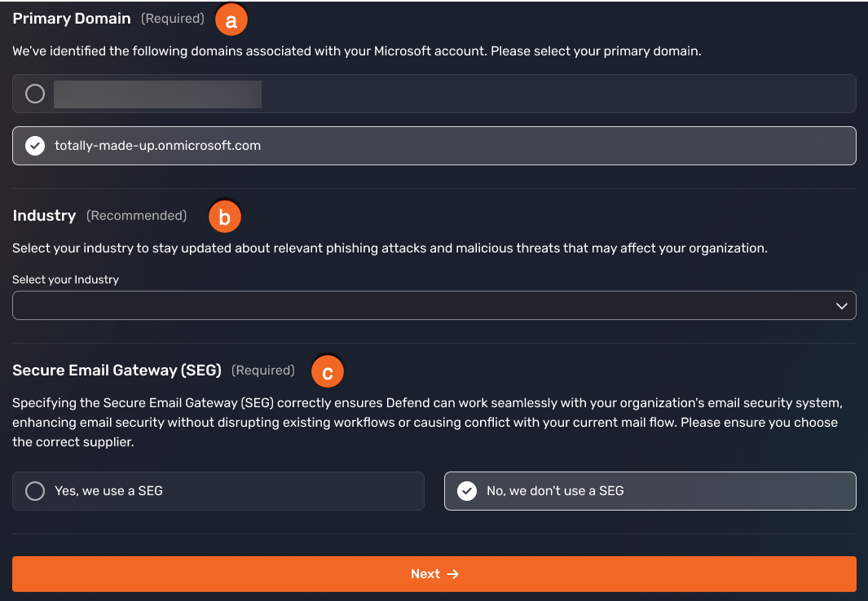The height and width of the screenshot is (601, 868).
Task: Click the checkmark icon inside 'No, we don't use a SEG'
Action: tap(467, 490)
